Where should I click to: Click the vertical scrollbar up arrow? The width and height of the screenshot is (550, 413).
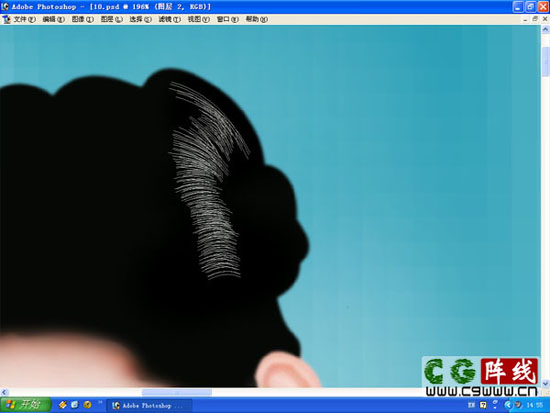(x=545, y=30)
